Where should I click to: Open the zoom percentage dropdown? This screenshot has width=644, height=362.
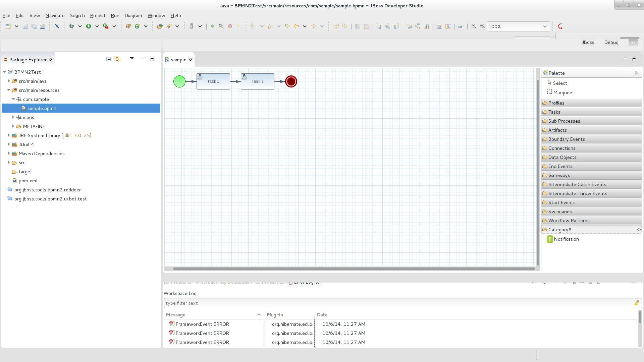pyautogui.click(x=545, y=26)
